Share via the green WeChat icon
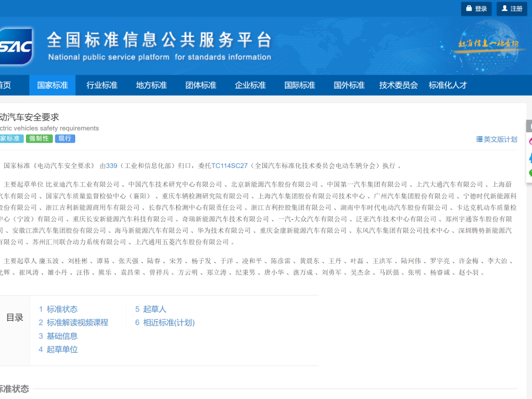The image size is (532, 399). (530, 173)
